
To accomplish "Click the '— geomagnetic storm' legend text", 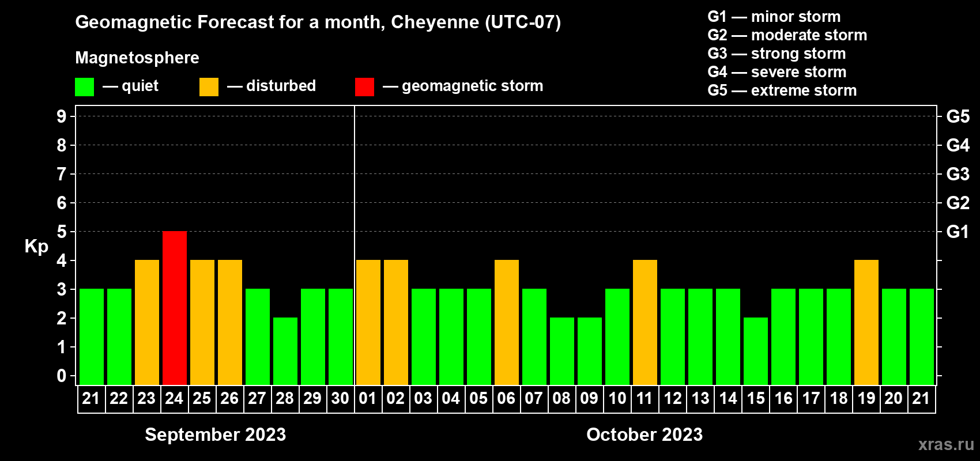I will coord(463,86).
